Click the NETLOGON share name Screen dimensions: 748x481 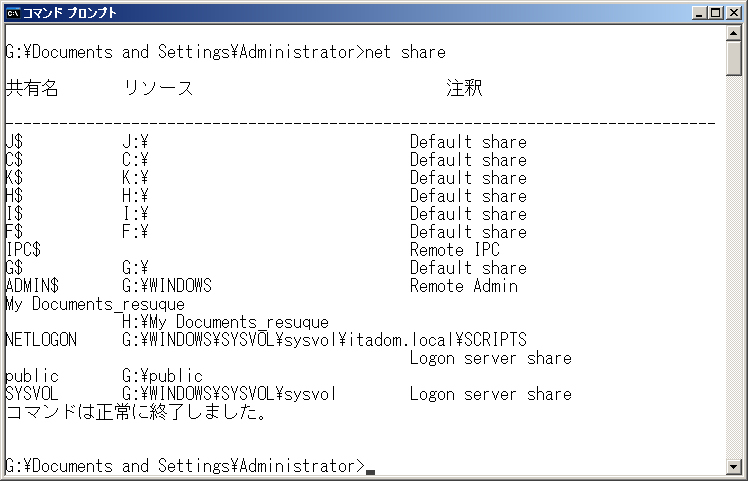[x=41, y=340]
